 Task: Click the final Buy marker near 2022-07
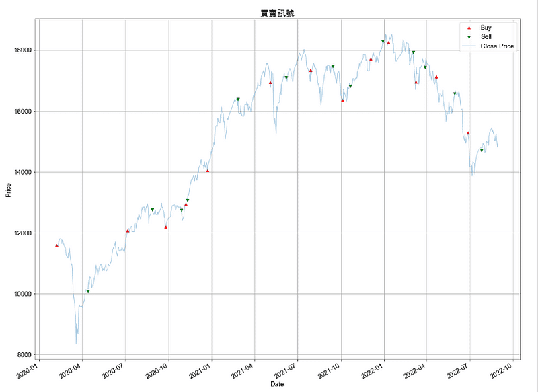click(x=468, y=133)
